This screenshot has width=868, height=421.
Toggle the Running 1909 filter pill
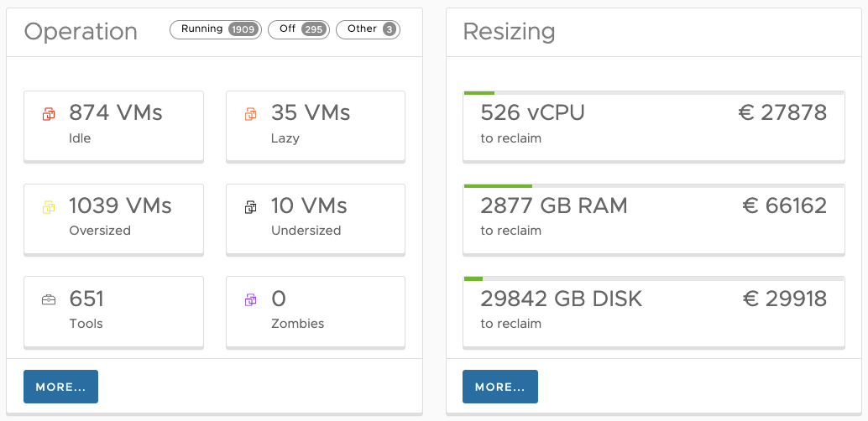(x=216, y=29)
